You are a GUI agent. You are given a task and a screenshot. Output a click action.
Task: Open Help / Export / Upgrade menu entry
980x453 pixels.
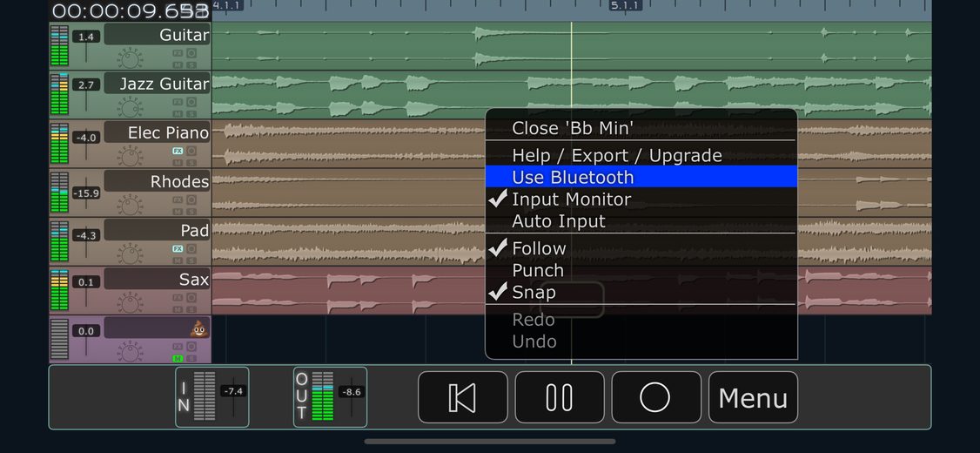[x=641, y=155]
